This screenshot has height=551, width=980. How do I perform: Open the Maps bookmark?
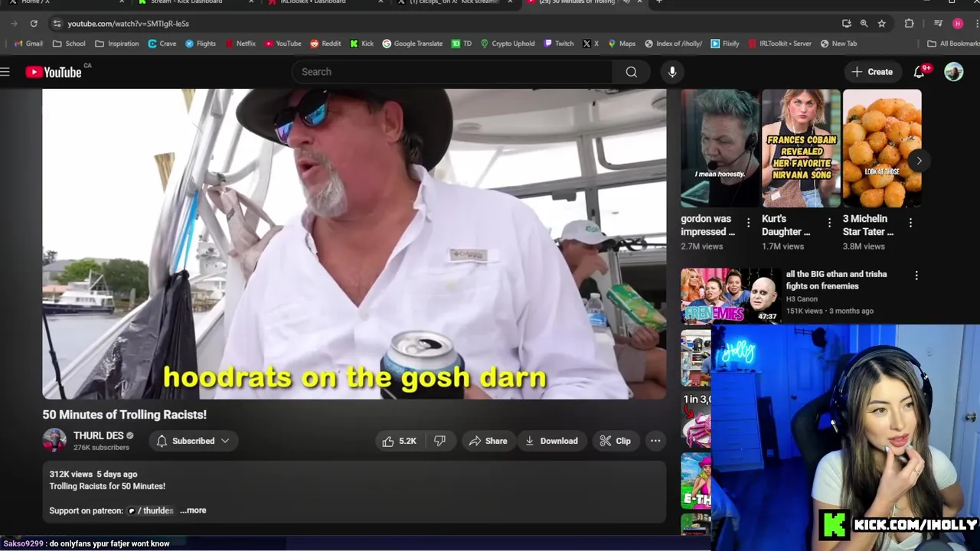click(622, 44)
